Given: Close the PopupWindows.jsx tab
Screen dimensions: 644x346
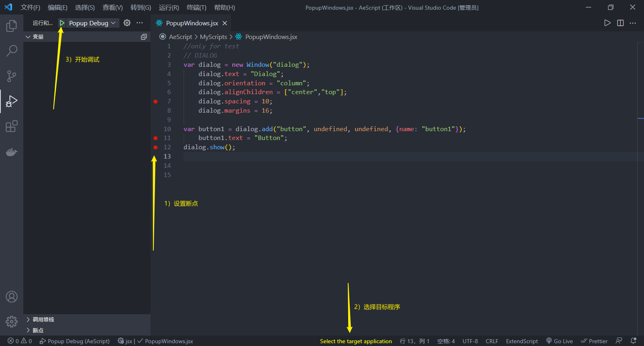Looking at the screenshot, I should click(225, 23).
